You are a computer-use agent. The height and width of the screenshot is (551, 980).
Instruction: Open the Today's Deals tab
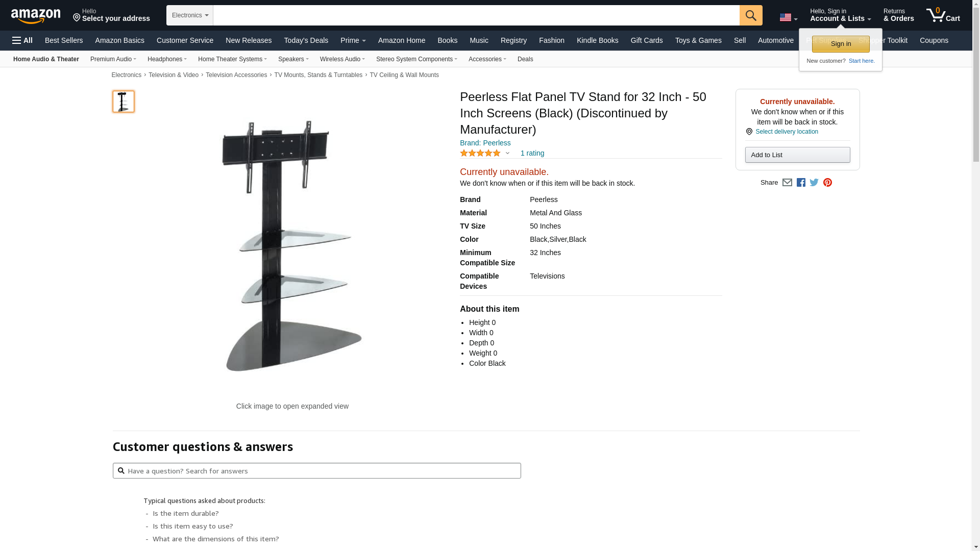point(306,40)
